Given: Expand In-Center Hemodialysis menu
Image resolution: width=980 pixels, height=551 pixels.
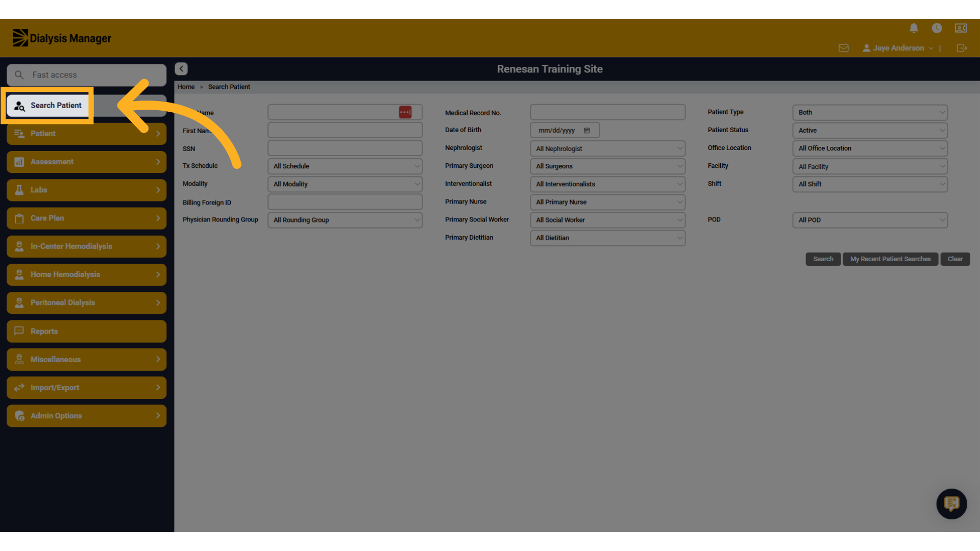Looking at the screenshot, I should coord(86,246).
